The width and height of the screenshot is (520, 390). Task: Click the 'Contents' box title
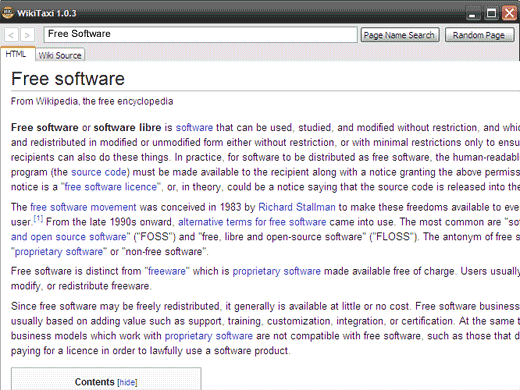pos(95,382)
